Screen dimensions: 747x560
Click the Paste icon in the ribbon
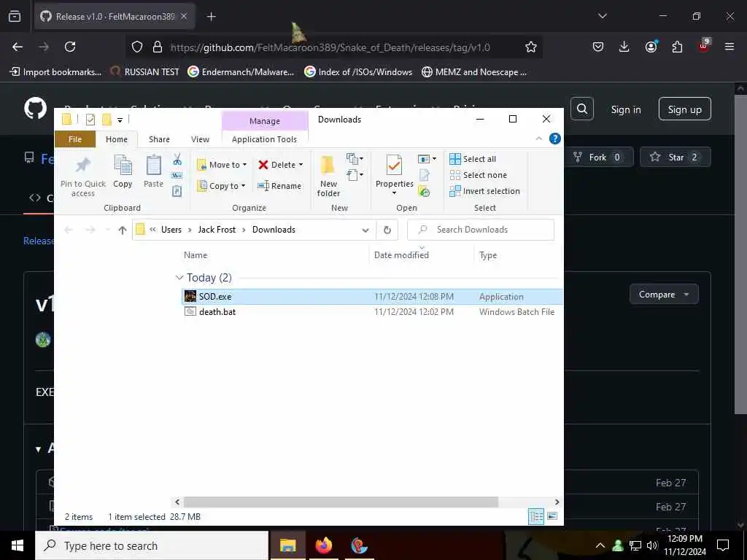[153, 166]
